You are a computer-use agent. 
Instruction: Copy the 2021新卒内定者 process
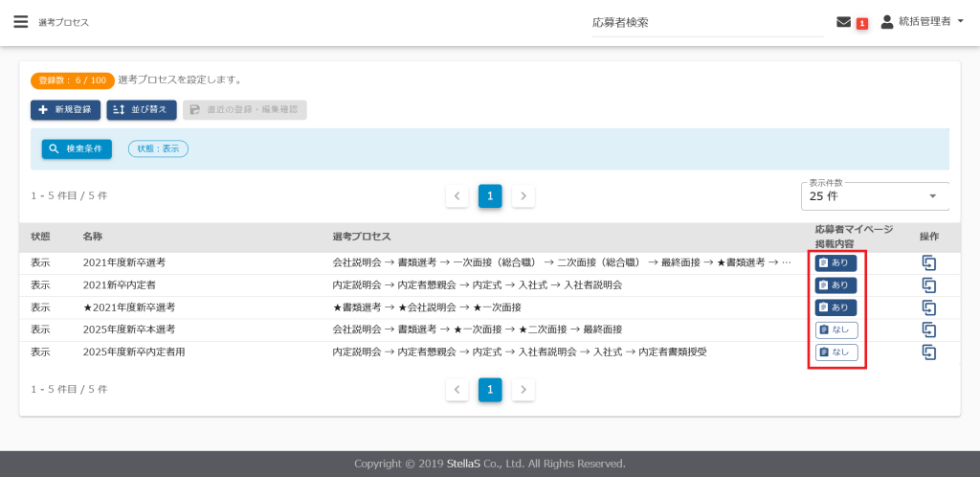(x=928, y=285)
